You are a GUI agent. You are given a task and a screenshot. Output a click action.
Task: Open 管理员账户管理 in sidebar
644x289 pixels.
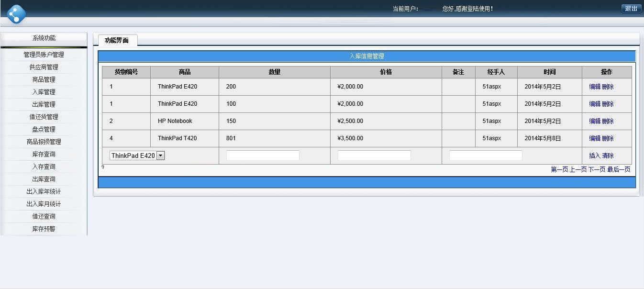44,55
